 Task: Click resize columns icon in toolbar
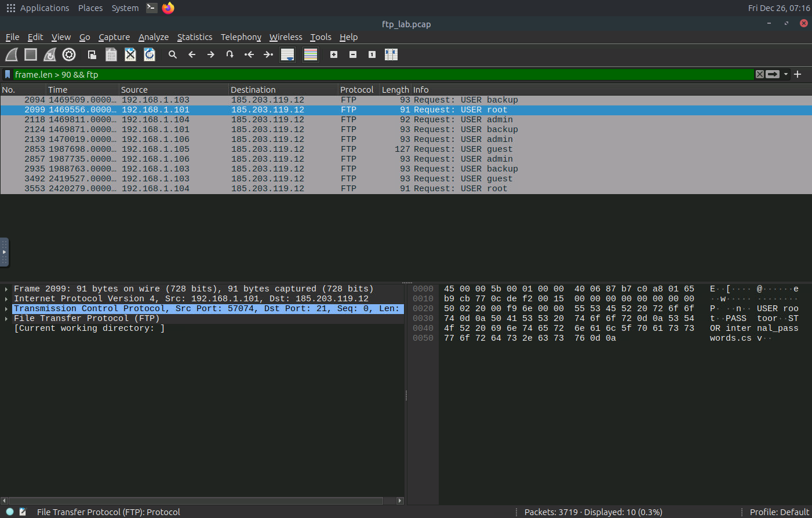[391, 54]
